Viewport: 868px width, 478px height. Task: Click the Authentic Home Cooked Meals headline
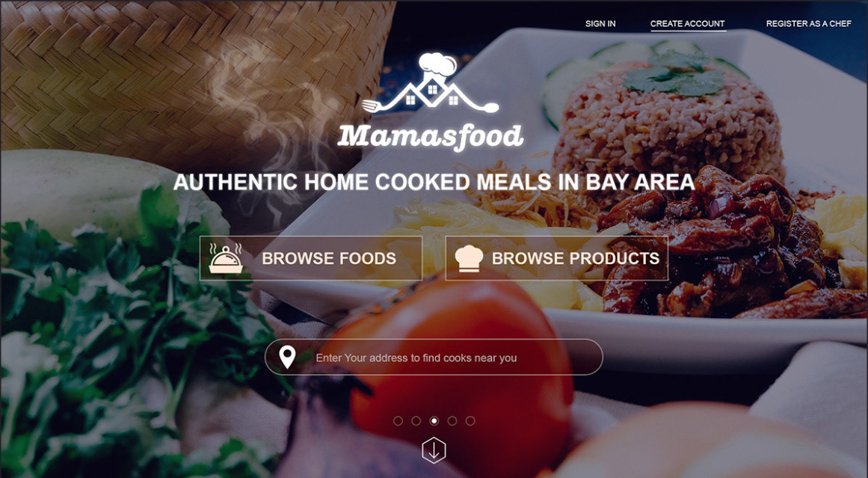click(434, 183)
